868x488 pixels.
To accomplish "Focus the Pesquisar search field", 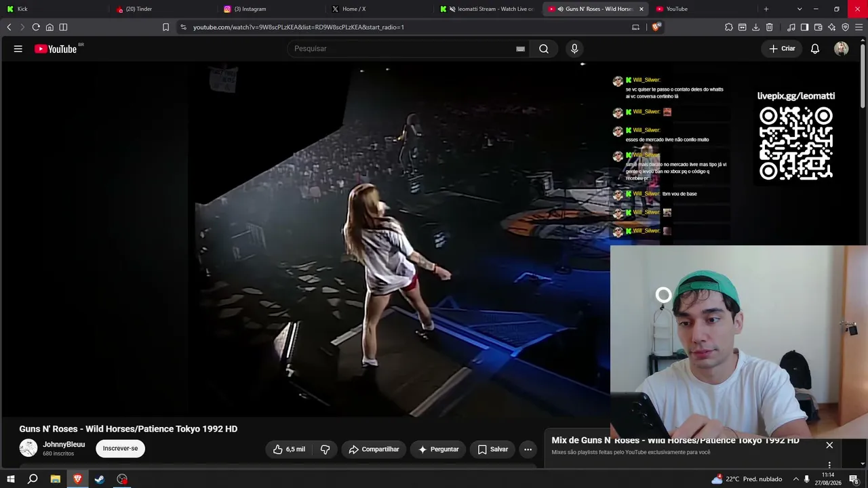I will 403,49.
